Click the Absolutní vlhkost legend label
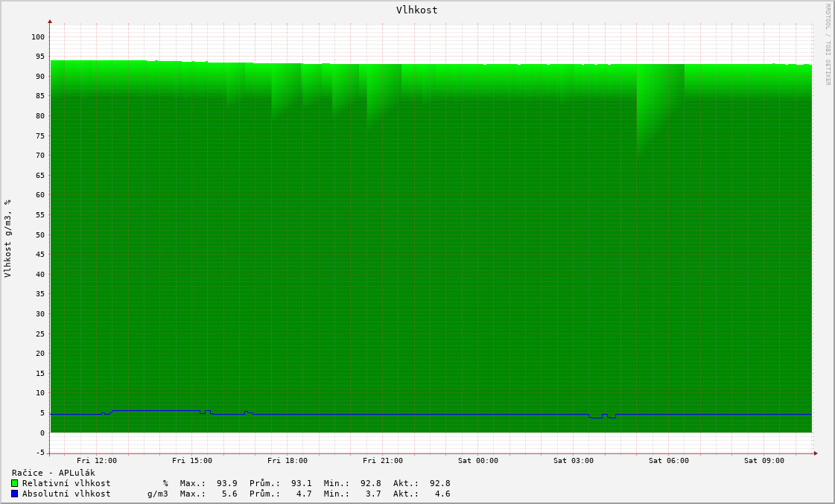The height and width of the screenshot is (504, 835). point(66,494)
